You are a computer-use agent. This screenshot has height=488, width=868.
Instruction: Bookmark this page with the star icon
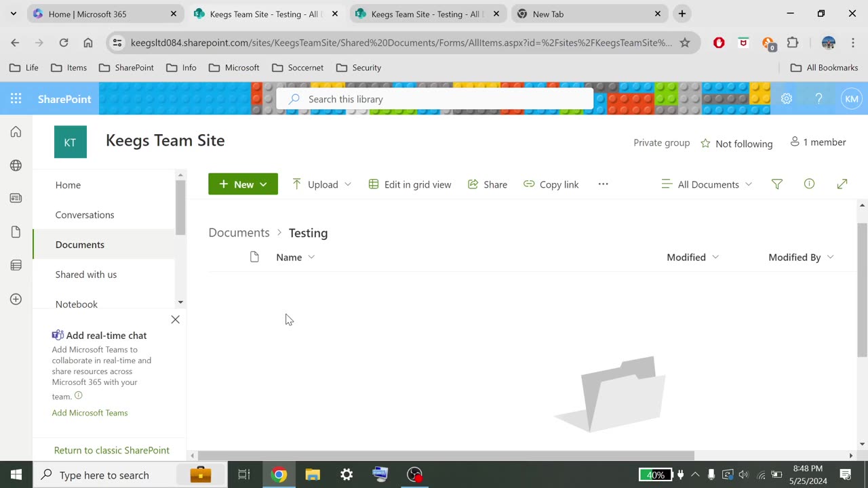(685, 43)
